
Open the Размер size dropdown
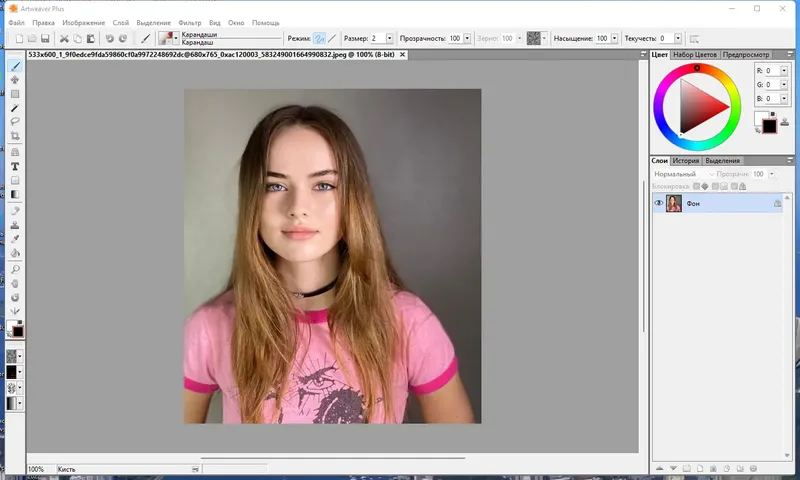pos(389,39)
